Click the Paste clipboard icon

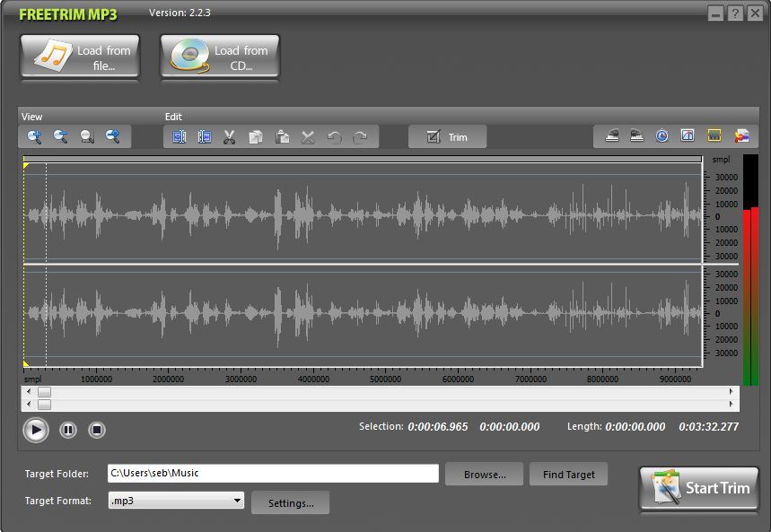coord(282,136)
